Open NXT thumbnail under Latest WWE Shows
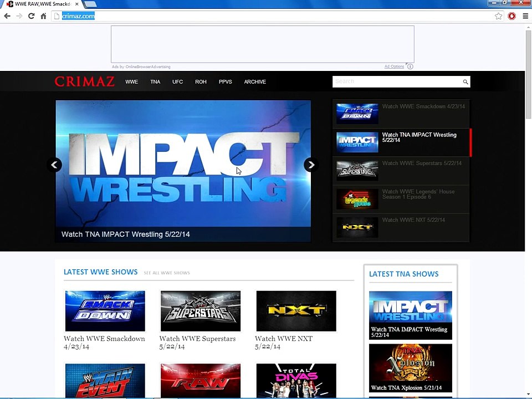The height and width of the screenshot is (399, 532). (296, 311)
